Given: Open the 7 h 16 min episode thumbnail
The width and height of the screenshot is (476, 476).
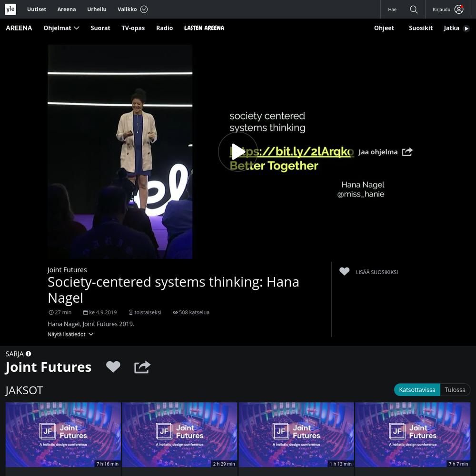Looking at the screenshot, I should [63, 435].
